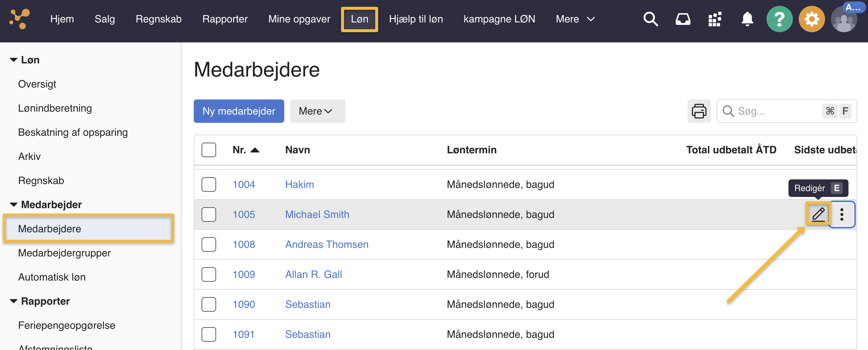The width and height of the screenshot is (868, 350).
Task: Print the employee list
Action: point(699,111)
